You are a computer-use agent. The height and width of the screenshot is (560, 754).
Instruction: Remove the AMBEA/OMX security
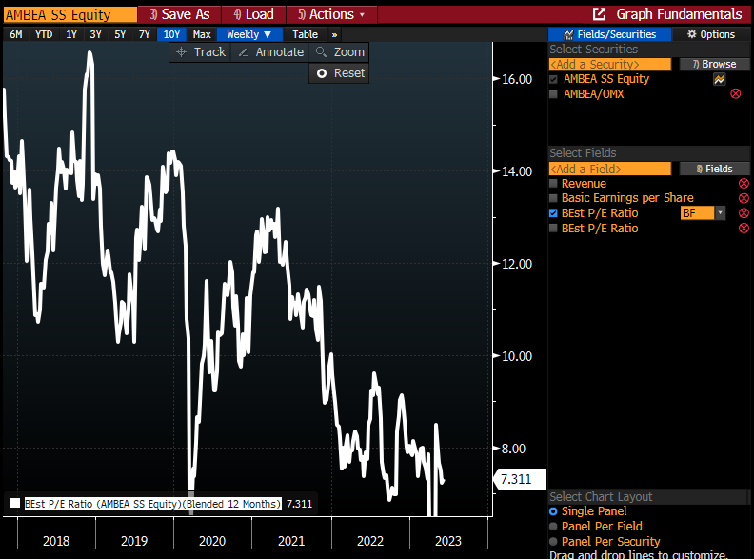[x=736, y=94]
